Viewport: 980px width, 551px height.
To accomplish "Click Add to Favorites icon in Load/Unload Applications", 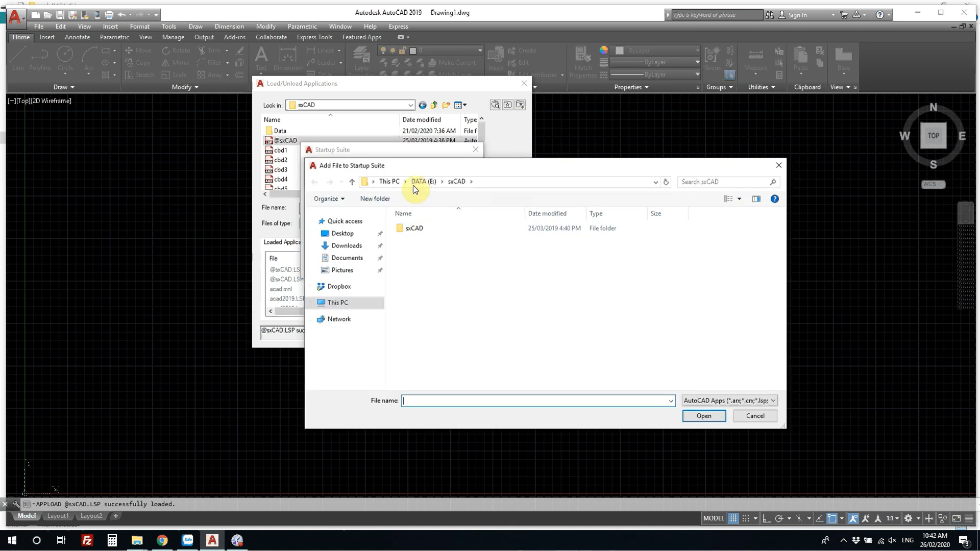I will pyautogui.click(x=520, y=105).
